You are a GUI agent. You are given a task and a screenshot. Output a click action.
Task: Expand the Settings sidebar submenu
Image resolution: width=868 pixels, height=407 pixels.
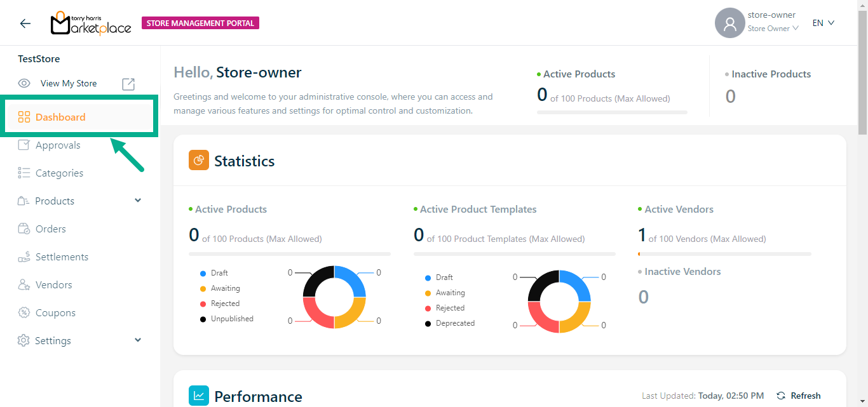point(138,340)
